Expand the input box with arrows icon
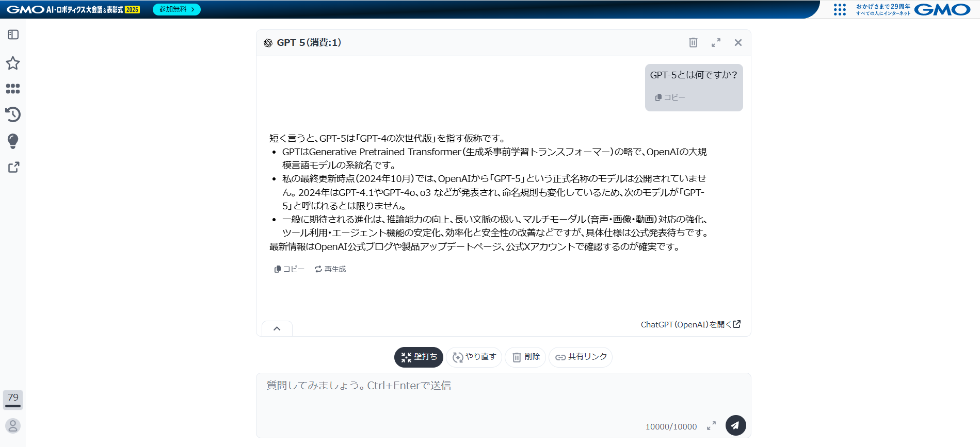The height and width of the screenshot is (447, 980). [711, 426]
